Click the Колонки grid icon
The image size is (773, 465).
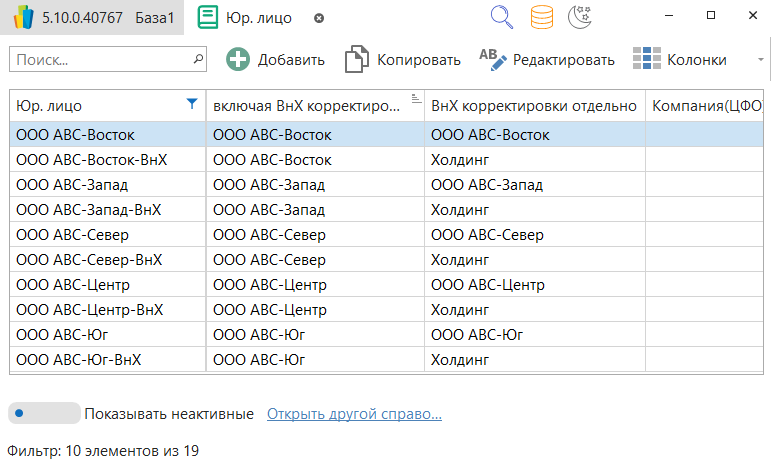point(647,59)
